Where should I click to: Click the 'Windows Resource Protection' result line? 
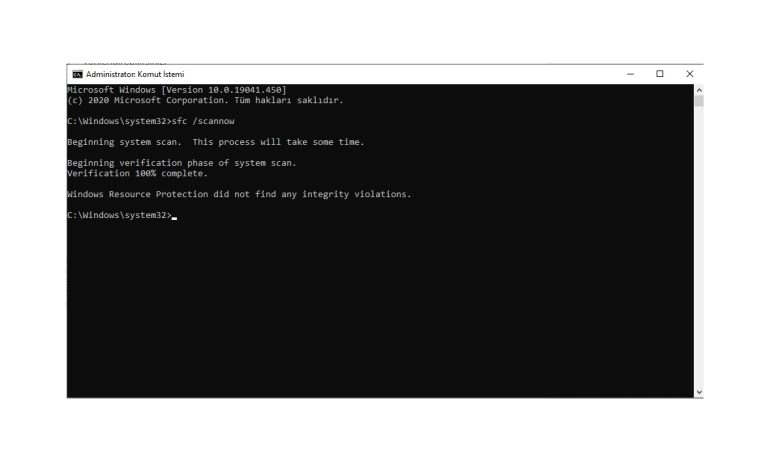tap(239, 194)
